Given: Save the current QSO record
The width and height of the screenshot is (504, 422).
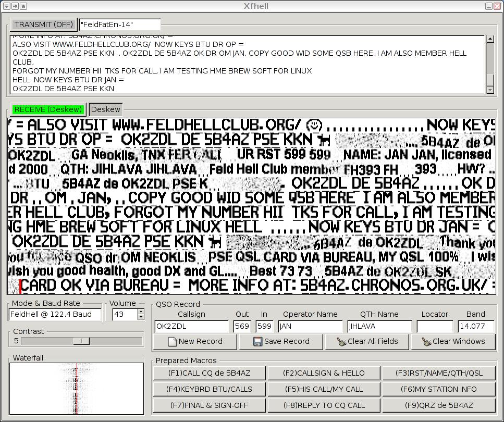Looking at the screenshot, I should 281,342.
